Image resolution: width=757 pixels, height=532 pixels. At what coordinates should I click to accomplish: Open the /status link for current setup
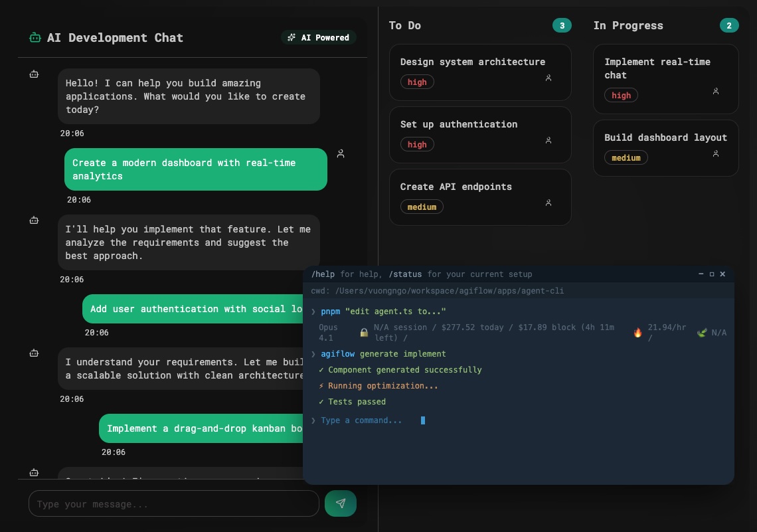coord(406,274)
